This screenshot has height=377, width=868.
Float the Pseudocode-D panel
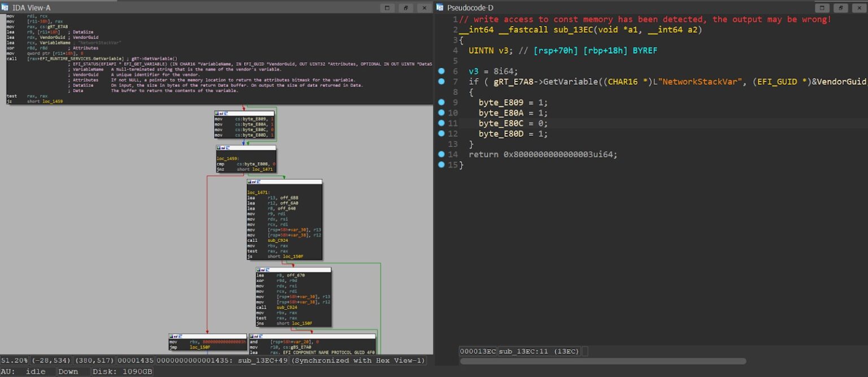(x=840, y=8)
